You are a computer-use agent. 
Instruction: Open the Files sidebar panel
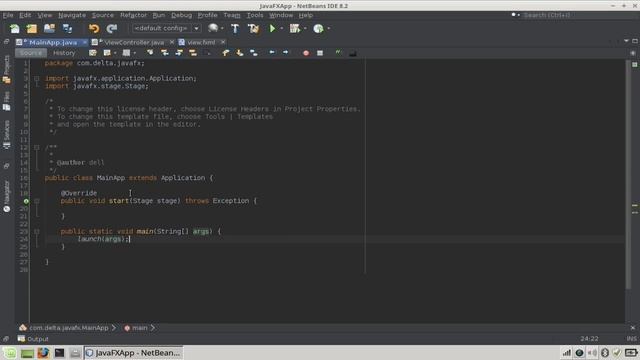point(7,101)
